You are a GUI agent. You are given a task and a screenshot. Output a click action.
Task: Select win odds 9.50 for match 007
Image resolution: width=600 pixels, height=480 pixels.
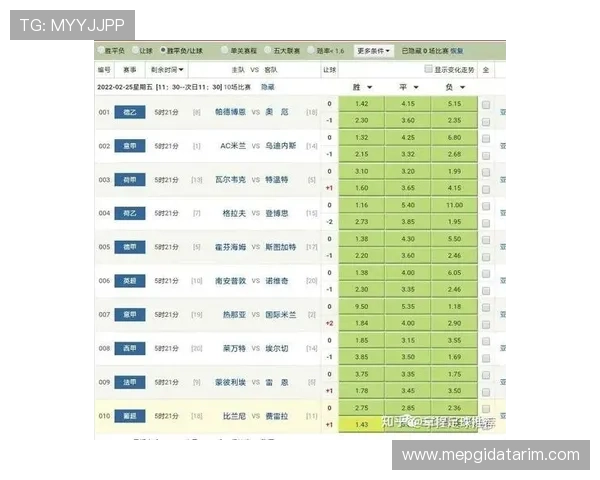click(362, 307)
